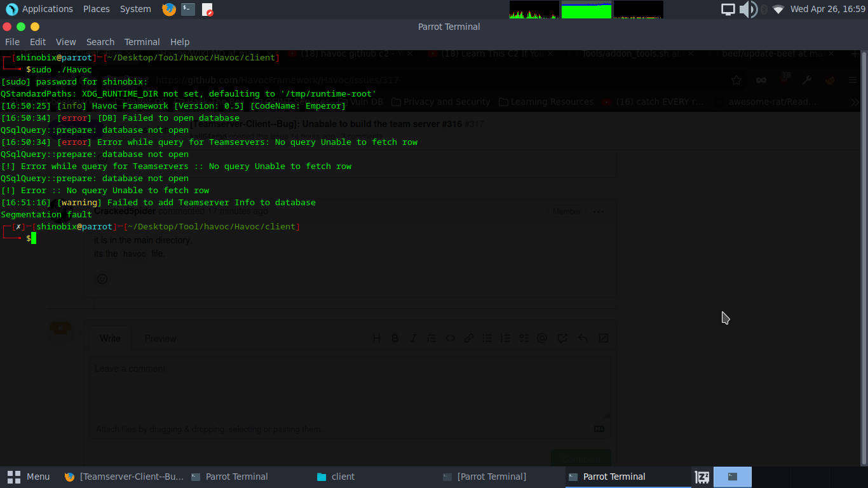Expand the browser overflow chevron on bookmarks bar
The width and height of the screenshot is (868, 488).
click(855, 101)
